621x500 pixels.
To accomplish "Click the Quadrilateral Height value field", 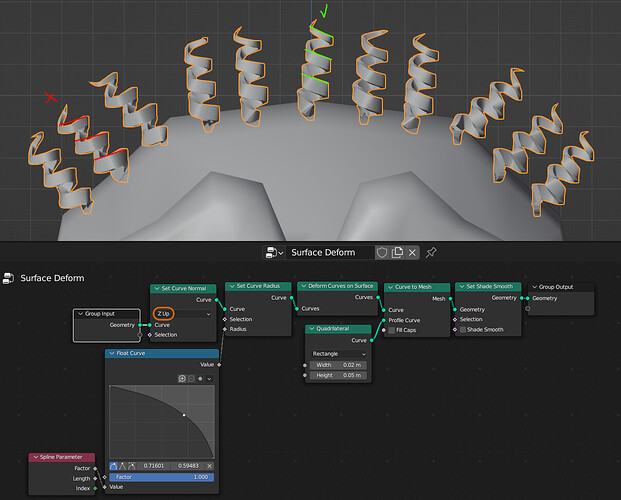I will (338, 375).
